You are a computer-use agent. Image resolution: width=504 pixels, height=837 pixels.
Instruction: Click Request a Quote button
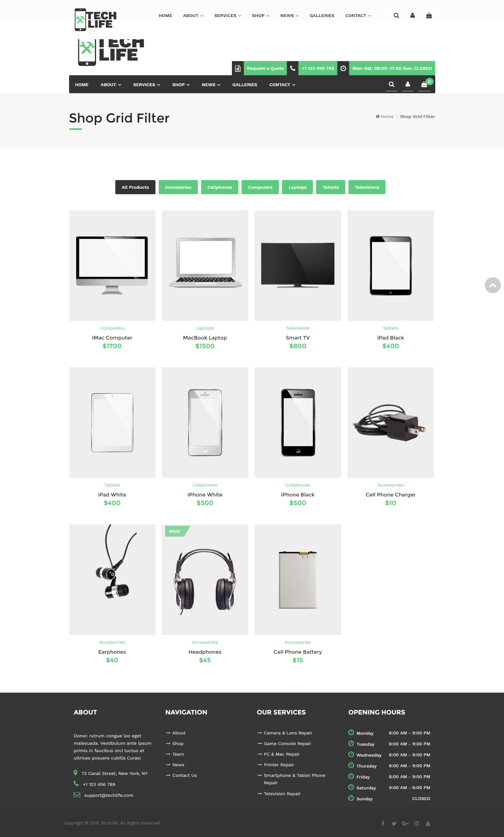(x=265, y=68)
